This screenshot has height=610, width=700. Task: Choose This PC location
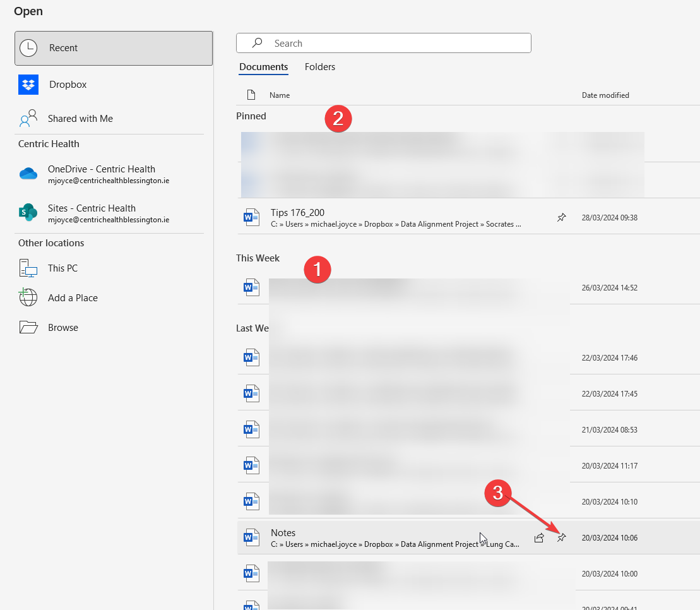62,268
